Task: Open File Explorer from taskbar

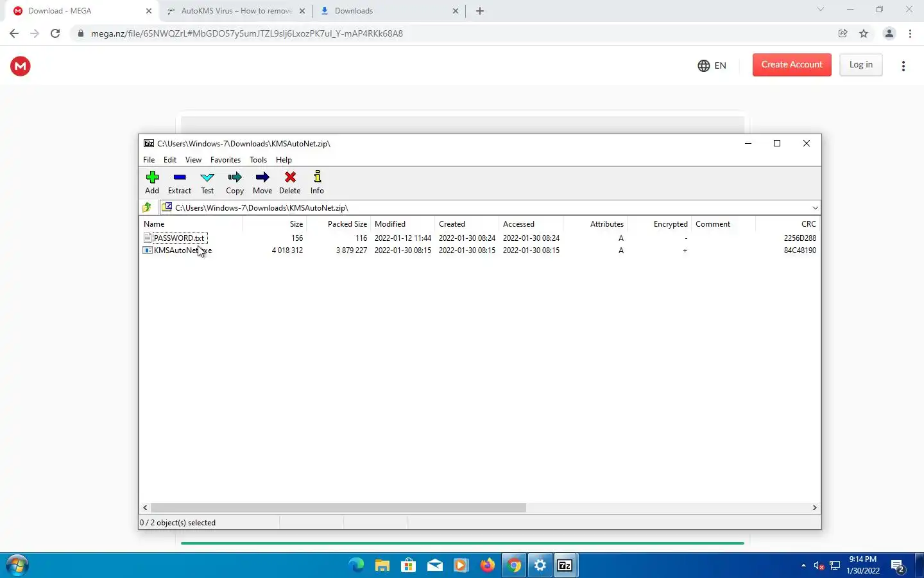Action: click(x=382, y=565)
